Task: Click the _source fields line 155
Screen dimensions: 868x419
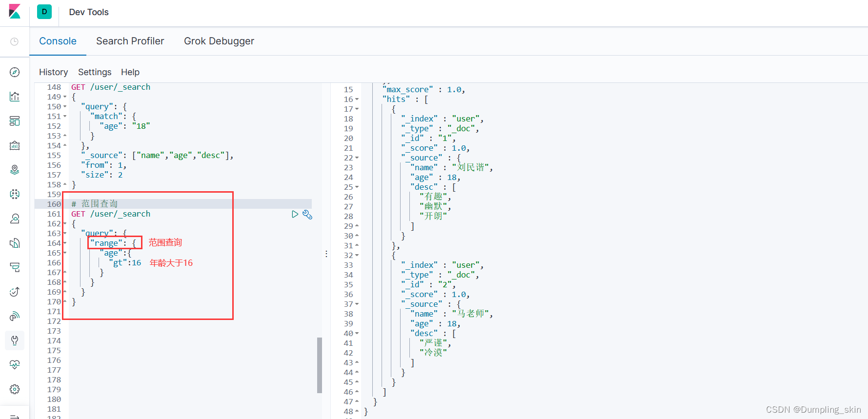Action: [157, 155]
